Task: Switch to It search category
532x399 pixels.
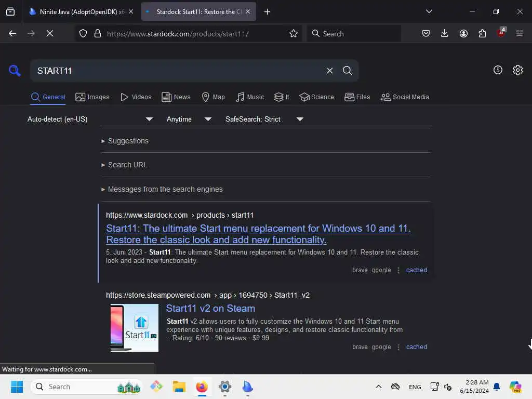Action: point(282,97)
